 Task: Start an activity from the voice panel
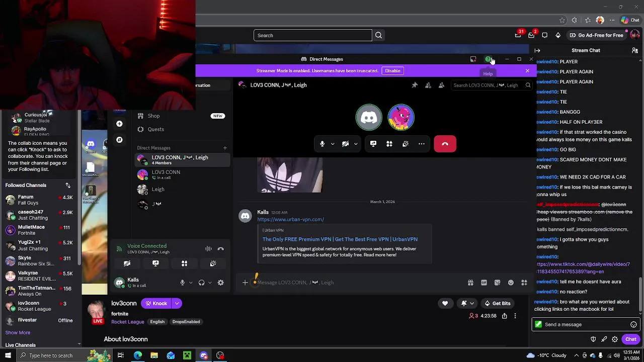point(184,263)
